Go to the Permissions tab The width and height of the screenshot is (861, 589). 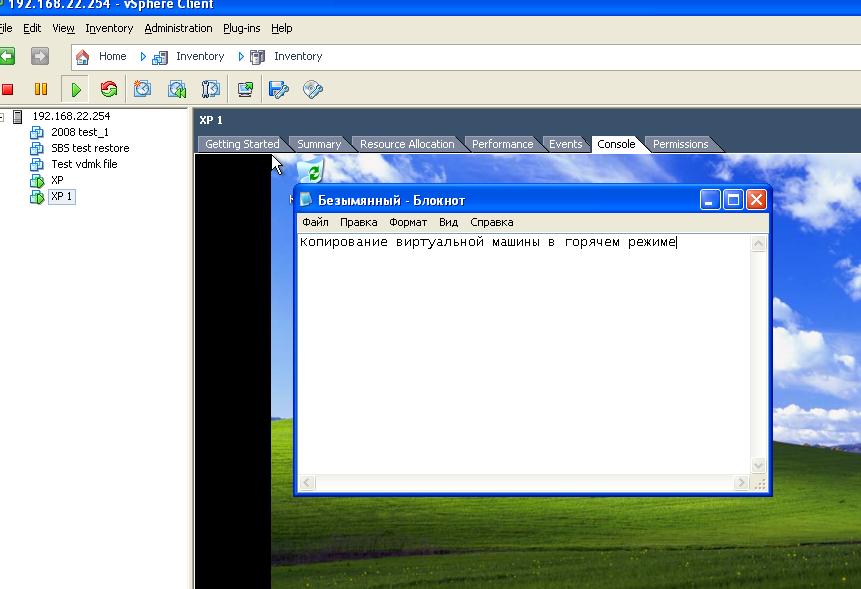point(680,144)
